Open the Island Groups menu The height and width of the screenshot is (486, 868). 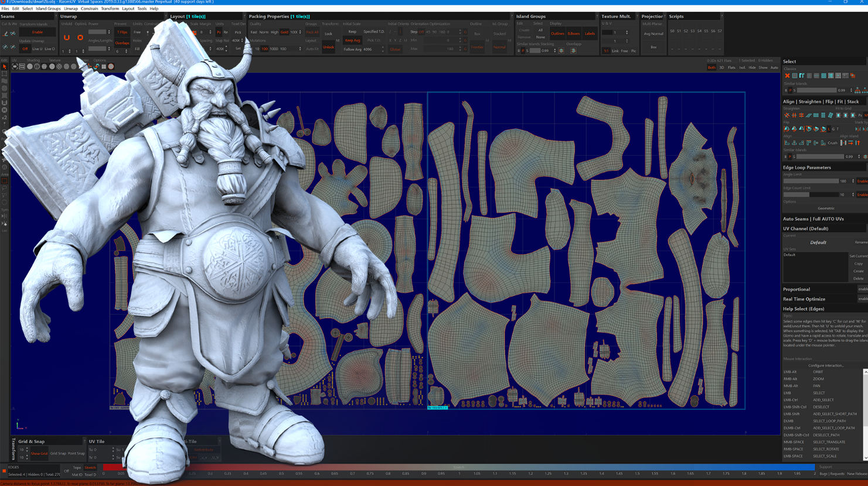48,9
